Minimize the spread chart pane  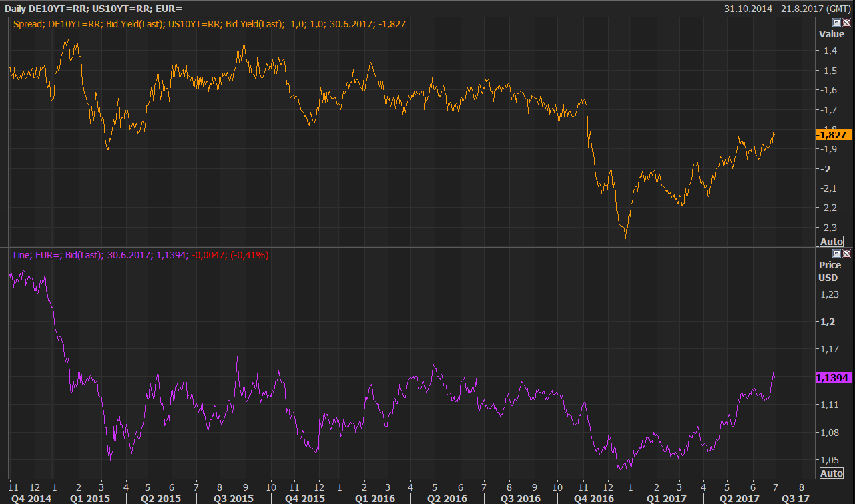coord(837,22)
